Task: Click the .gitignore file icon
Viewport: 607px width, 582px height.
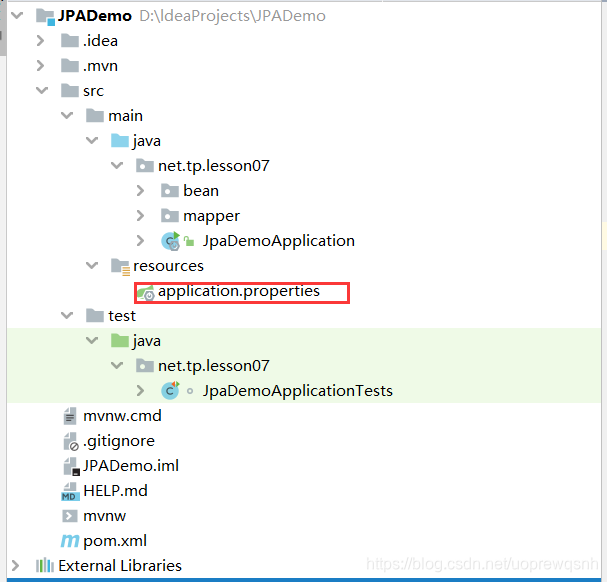Action: pos(71,441)
